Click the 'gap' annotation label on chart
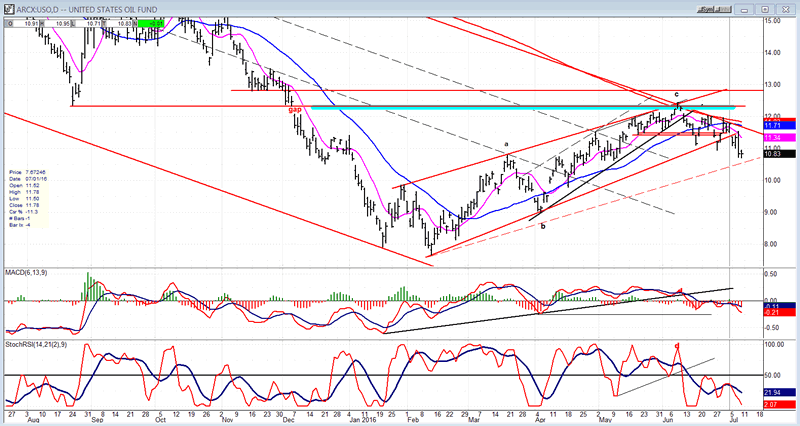 [296, 108]
